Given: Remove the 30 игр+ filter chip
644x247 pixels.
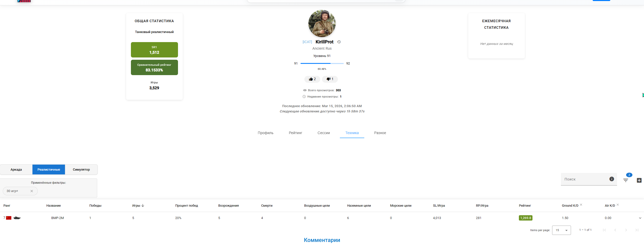Looking at the screenshot, I should 32,191.
